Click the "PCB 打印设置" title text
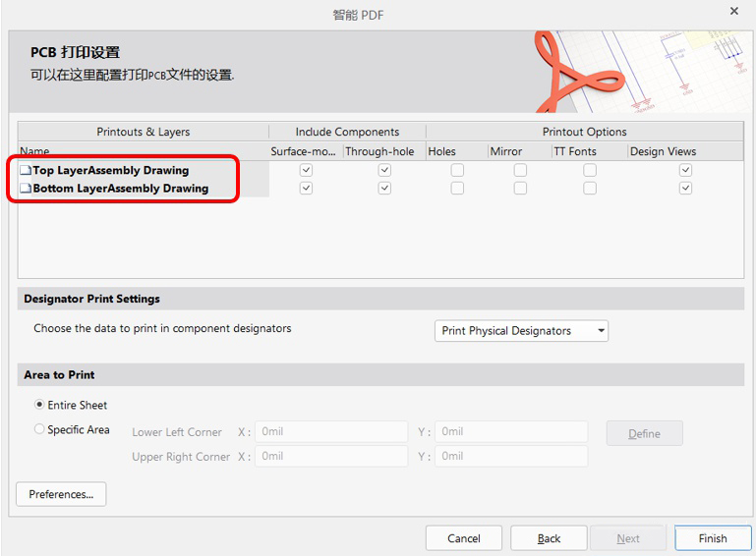The image size is (756, 556). click(76, 52)
